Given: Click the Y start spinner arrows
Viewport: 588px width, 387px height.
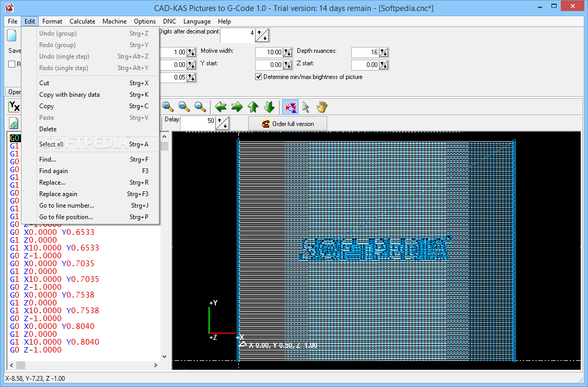Looking at the screenshot, I should click(287, 65).
